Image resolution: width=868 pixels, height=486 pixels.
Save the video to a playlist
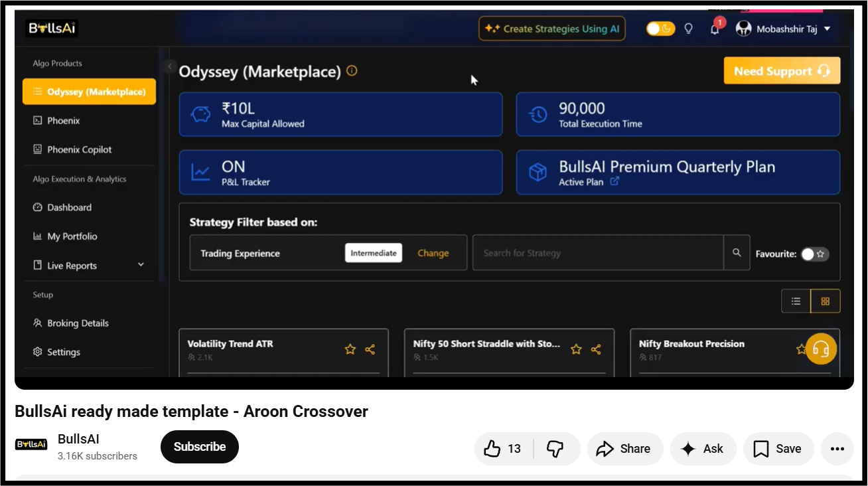point(778,449)
